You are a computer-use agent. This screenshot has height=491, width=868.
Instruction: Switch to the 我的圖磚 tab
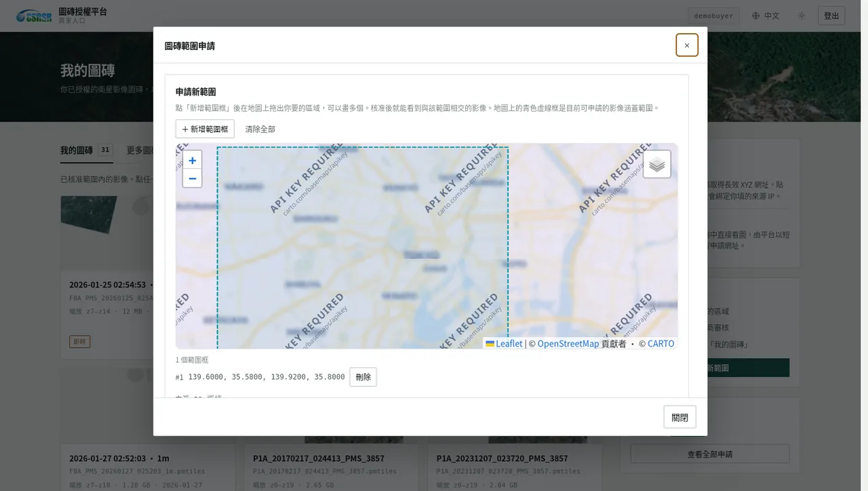point(85,151)
